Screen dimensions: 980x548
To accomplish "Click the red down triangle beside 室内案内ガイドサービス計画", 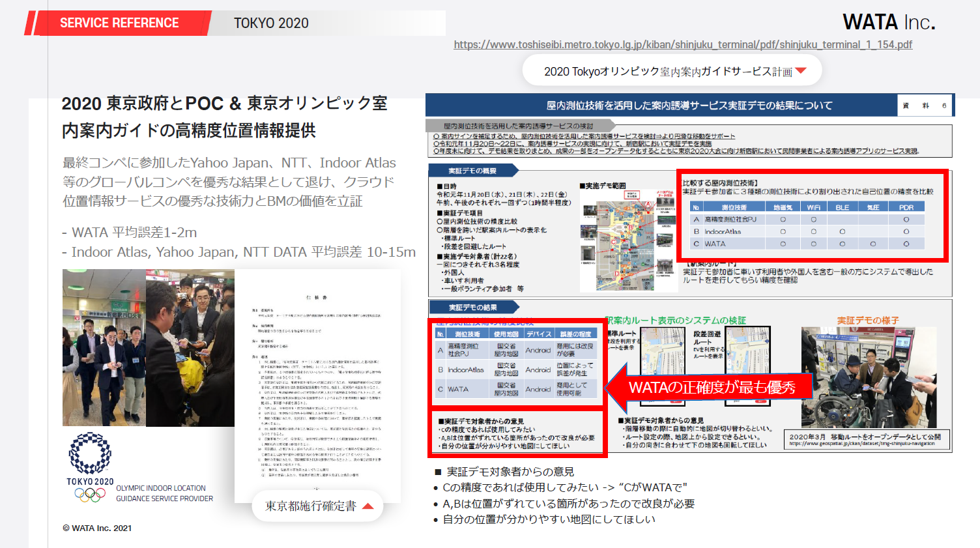I will coord(801,71).
